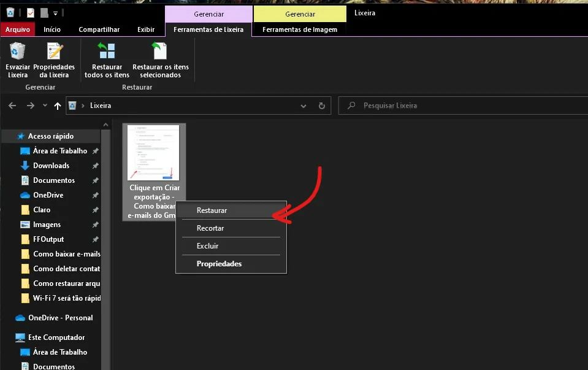Unpin FFOutput using its pin icon
Screen dimensions: 588x370
95,239
